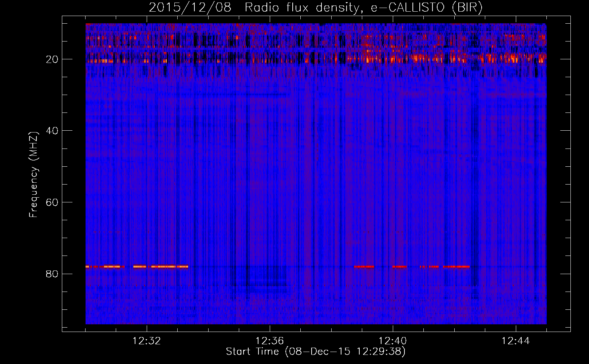Click the long orange 78 MHz segment after 12:32

(163, 267)
